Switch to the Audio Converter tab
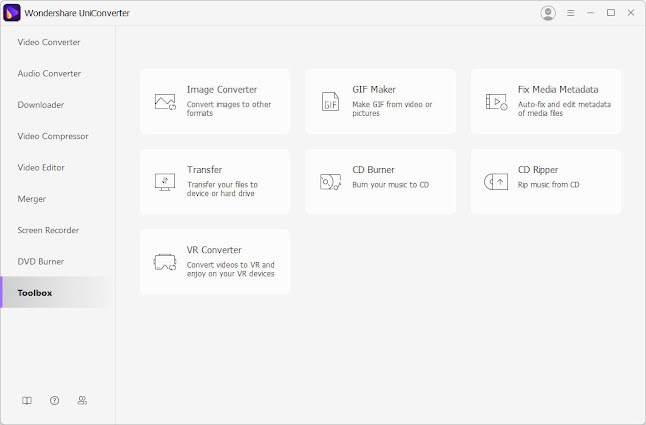Screen dimensions: 646x425 [x=49, y=73]
